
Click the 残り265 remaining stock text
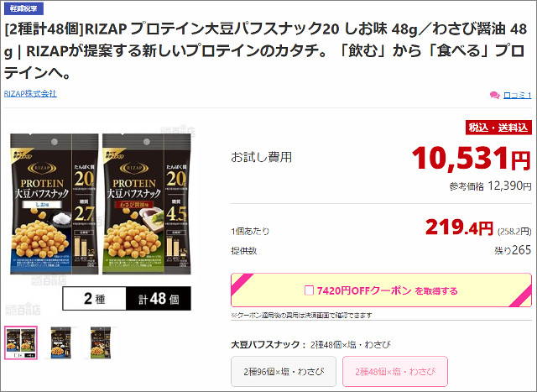[513, 250]
